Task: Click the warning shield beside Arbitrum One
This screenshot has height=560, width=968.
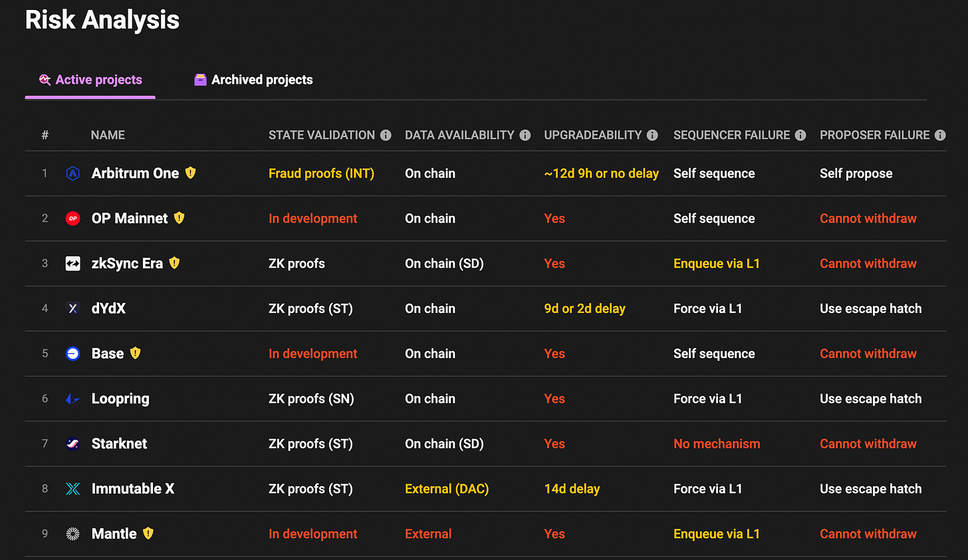Action: [191, 173]
